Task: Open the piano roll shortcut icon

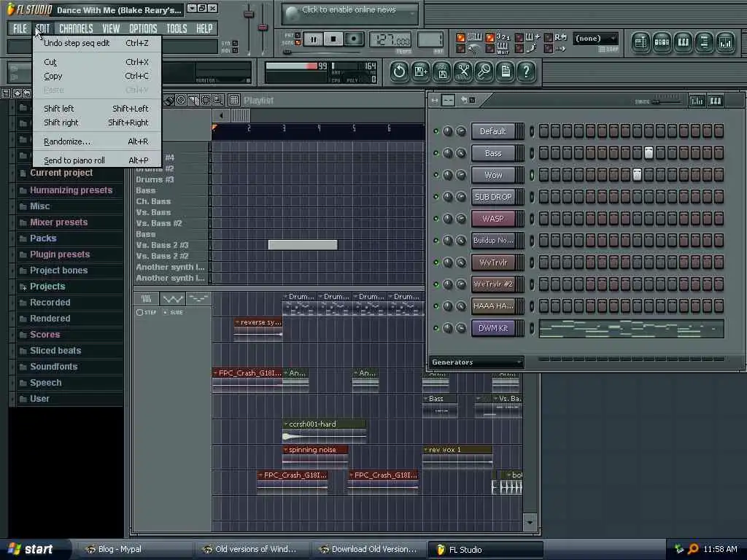Action: (683, 43)
